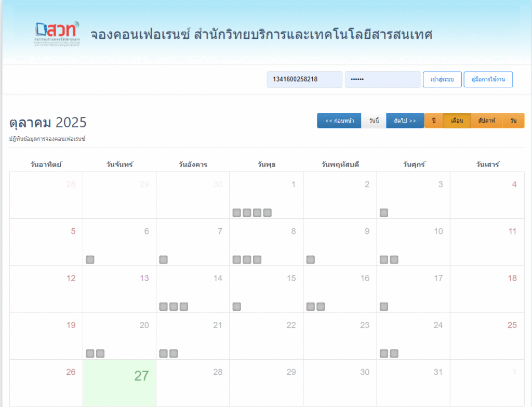532x407 pixels.
Task: Switch to วัน (day) view
Action: pos(513,121)
